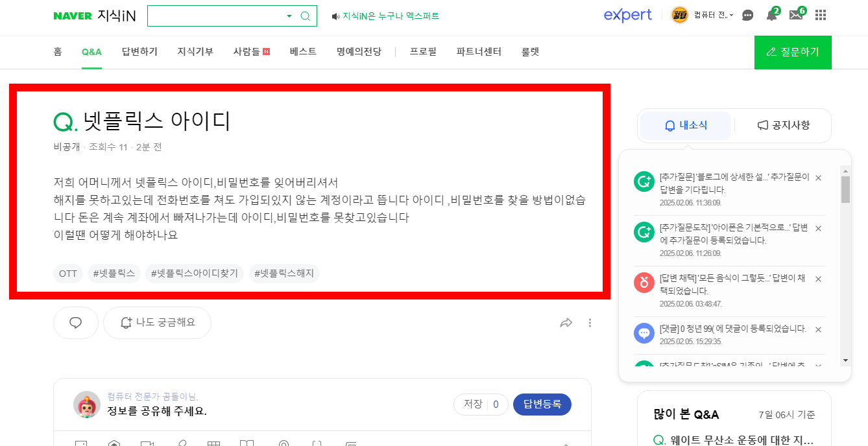
Task: Dismiss the '모든 음식이 그렇듯...' notification
Action: point(818,279)
